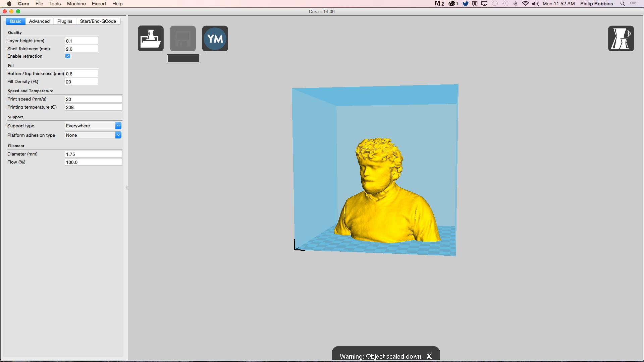The width and height of the screenshot is (644, 362).
Task: Click the Print speed input field
Action: (93, 99)
